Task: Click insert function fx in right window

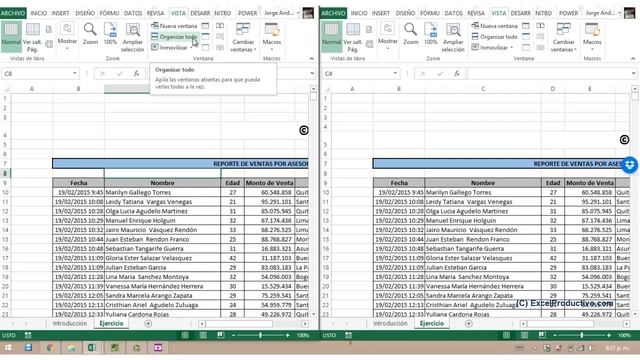Action: point(457,73)
